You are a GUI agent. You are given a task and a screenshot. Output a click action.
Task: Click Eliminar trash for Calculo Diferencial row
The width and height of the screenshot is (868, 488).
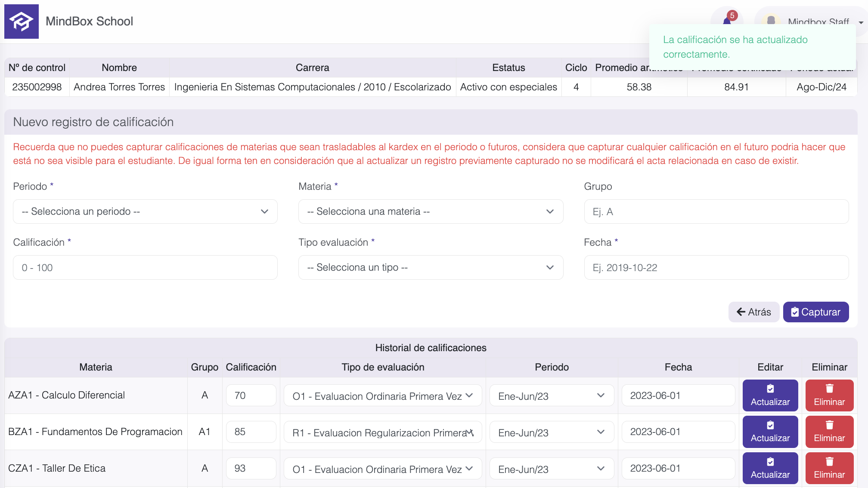click(829, 395)
